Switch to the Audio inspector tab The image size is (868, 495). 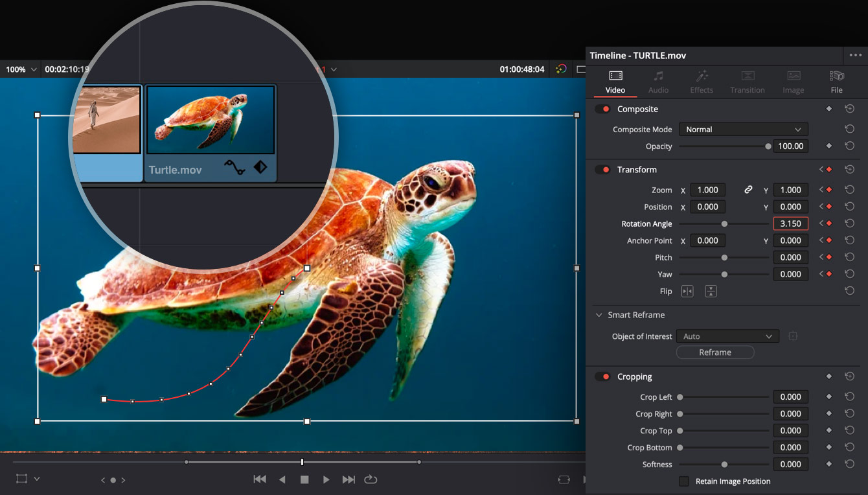658,82
